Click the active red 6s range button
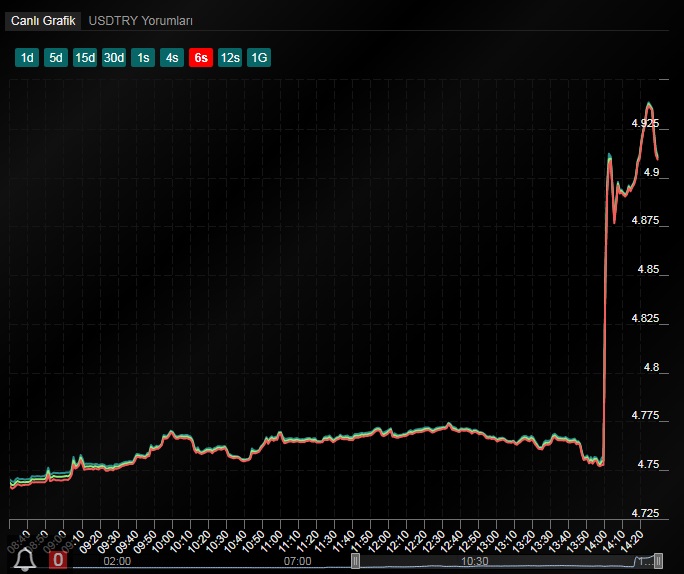 [201, 58]
